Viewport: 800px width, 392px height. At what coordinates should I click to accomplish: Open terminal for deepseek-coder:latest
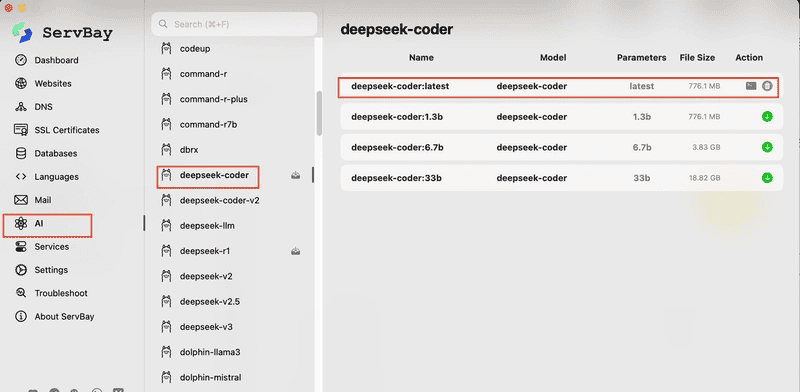751,86
